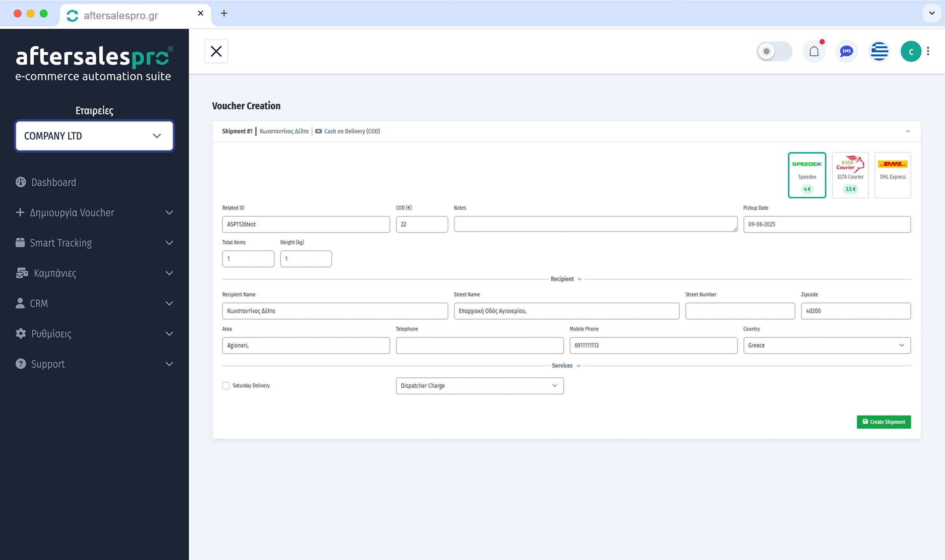The width and height of the screenshot is (945, 560).
Task: Click the Support question-mark icon
Action: pyautogui.click(x=21, y=364)
